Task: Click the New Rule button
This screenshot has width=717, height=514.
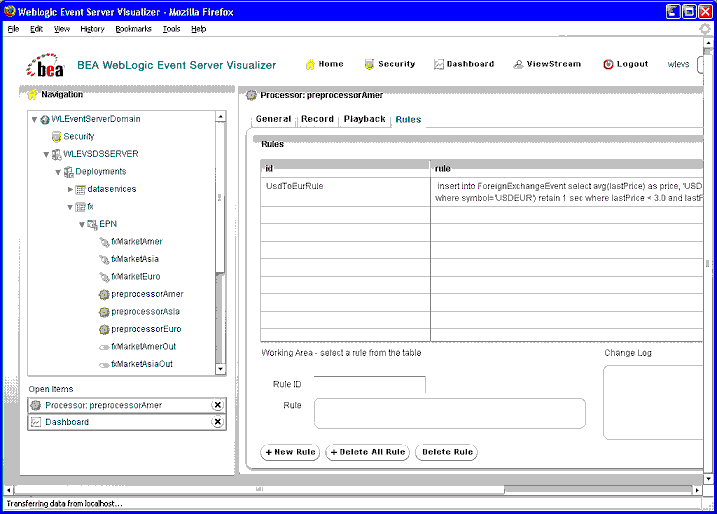Action: pos(290,452)
